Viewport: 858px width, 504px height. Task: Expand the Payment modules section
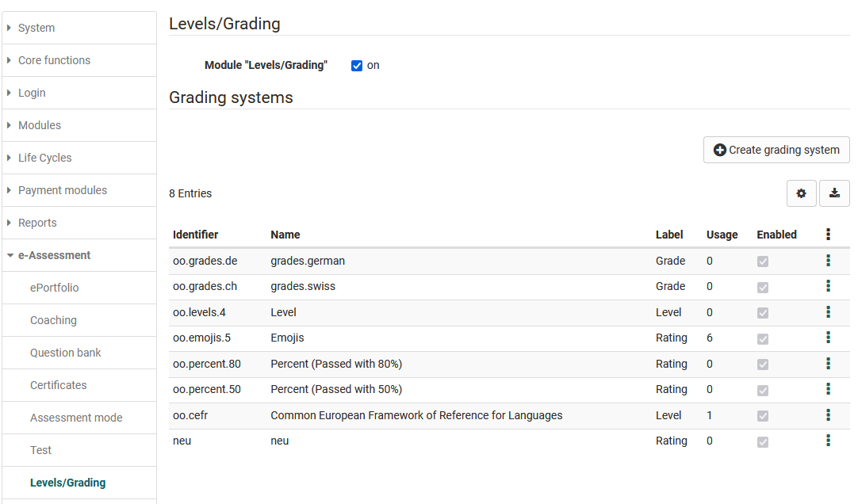(63, 190)
